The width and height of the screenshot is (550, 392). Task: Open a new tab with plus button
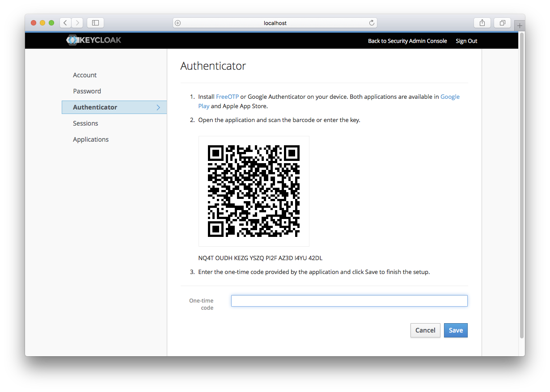pos(519,26)
